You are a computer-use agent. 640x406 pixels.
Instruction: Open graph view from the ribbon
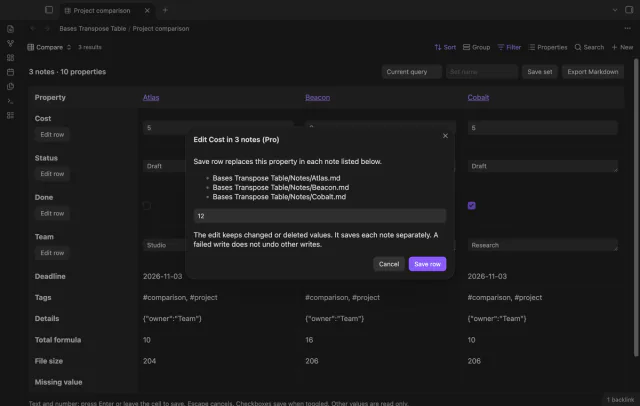click(11, 43)
